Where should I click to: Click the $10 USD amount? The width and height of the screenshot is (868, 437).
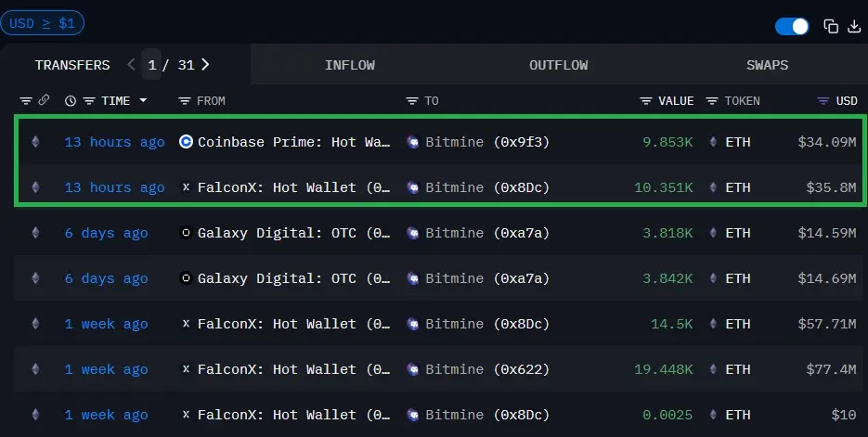click(x=844, y=415)
